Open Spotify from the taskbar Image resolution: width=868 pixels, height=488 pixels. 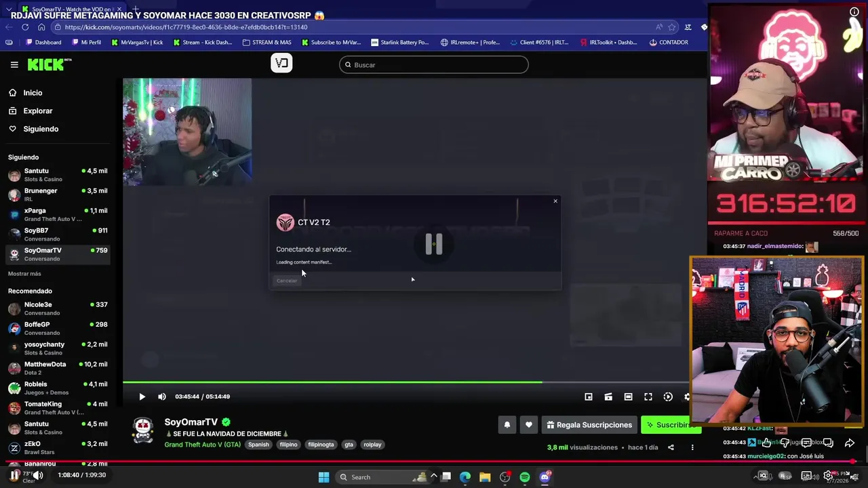525,477
